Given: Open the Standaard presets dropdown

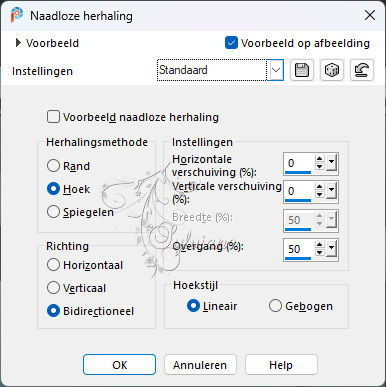Looking at the screenshot, I should (x=276, y=70).
